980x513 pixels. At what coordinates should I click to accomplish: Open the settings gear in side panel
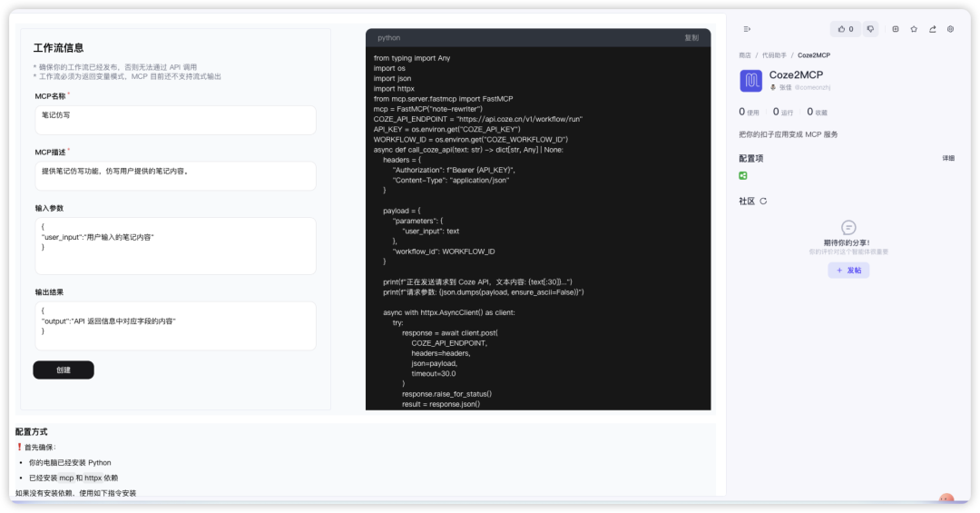[951, 29]
